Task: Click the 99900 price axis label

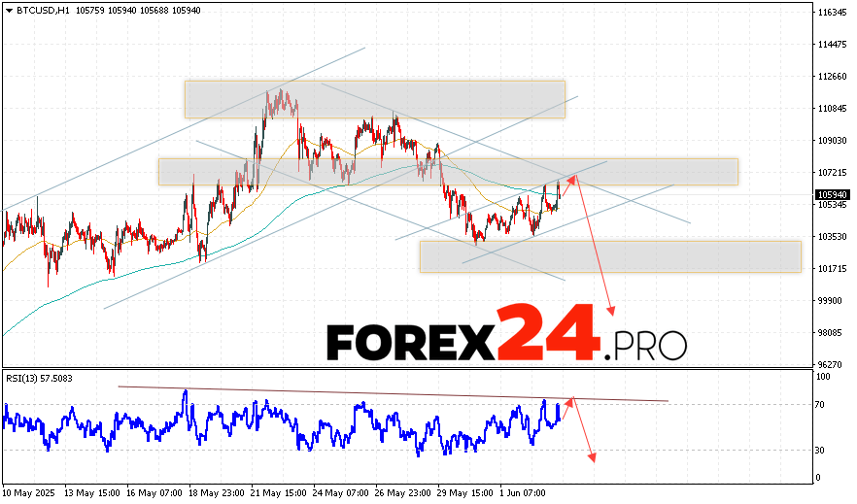Action: [830, 301]
